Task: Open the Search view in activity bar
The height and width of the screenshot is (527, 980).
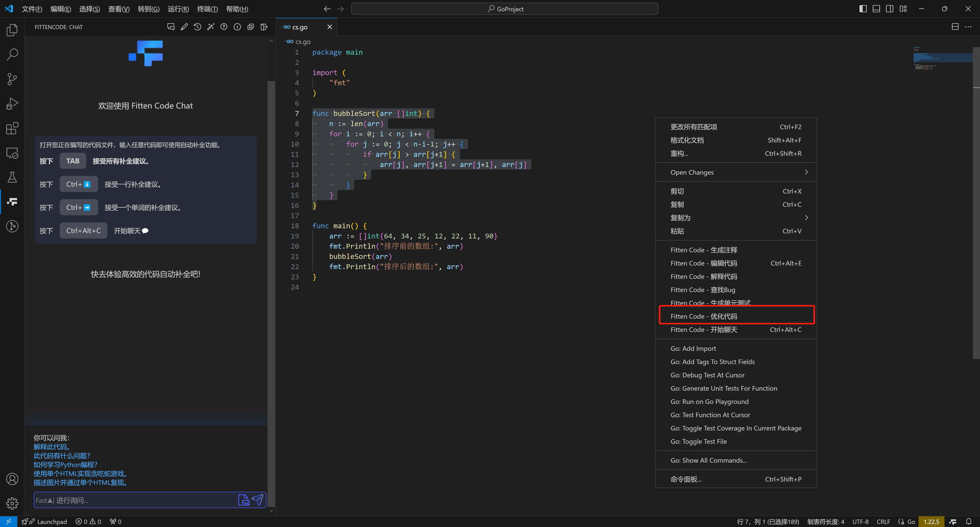Action: (12, 54)
